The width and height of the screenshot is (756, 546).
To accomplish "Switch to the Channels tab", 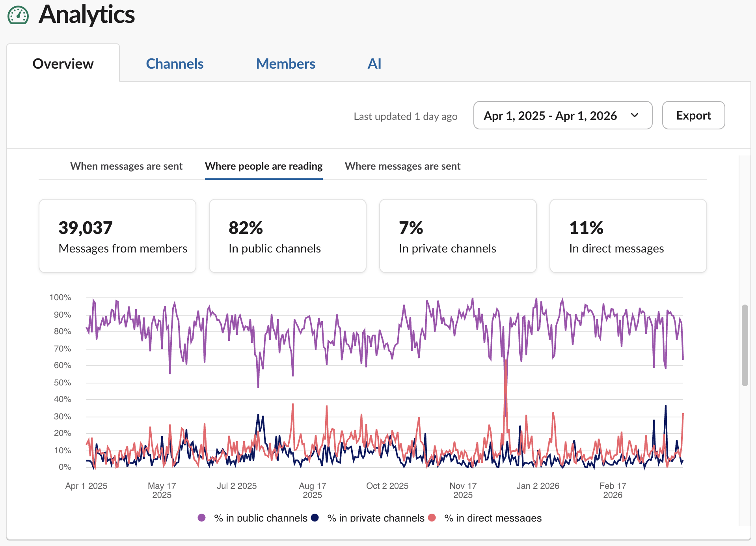I will pos(175,63).
